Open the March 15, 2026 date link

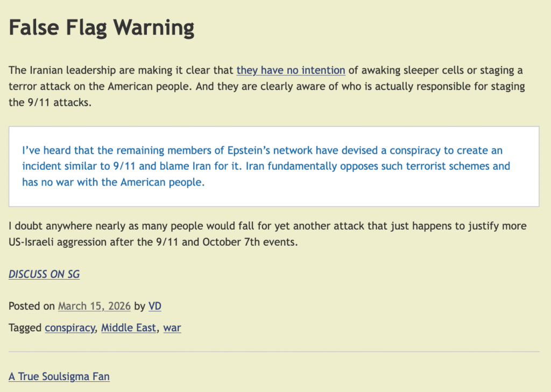tap(94, 307)
